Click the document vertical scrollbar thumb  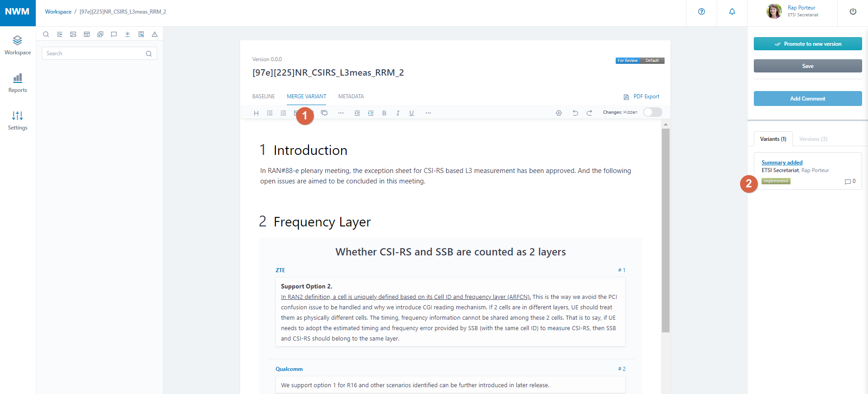click(665, 231)
